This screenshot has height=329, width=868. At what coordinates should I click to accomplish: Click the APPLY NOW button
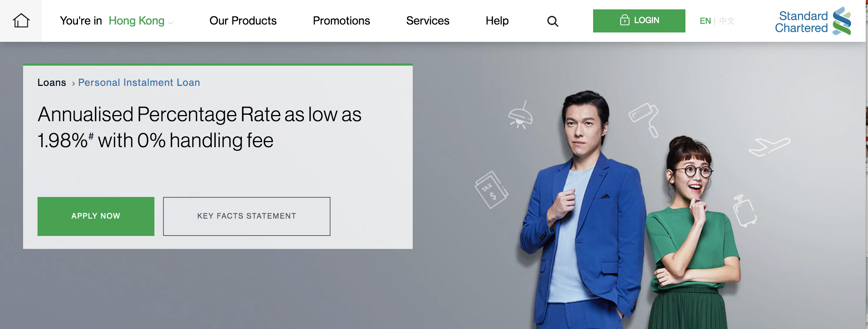point(96,216)
